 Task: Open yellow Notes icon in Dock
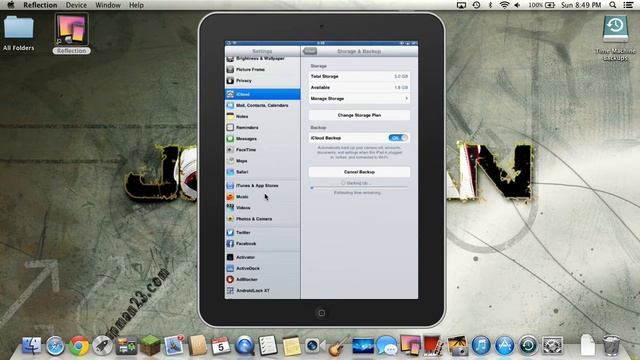coord(291,346)
